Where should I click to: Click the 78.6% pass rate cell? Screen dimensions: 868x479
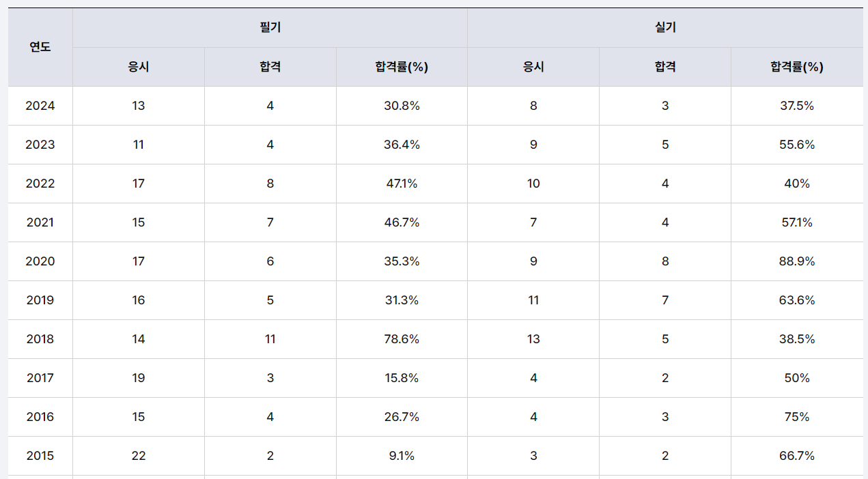pos(402,339)
